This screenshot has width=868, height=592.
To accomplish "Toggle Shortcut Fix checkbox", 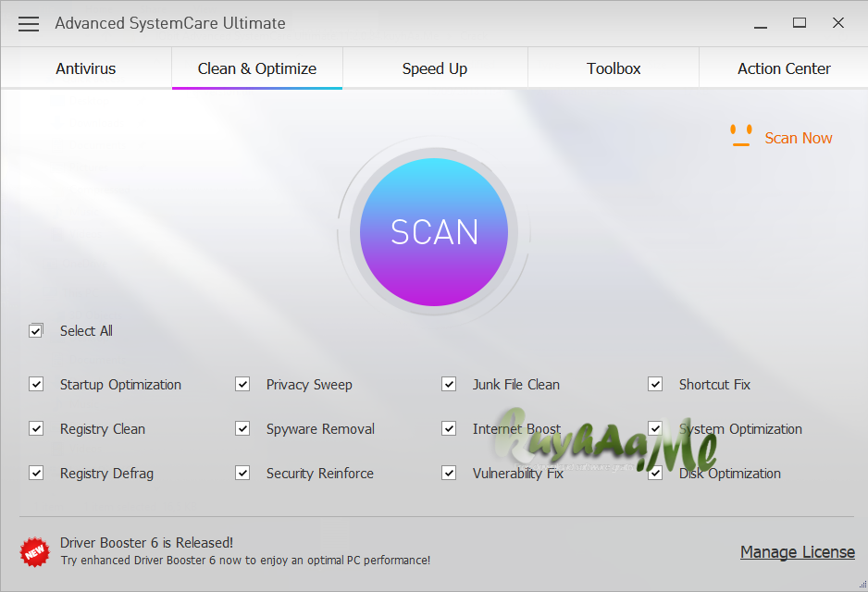I will pos(655,384).
